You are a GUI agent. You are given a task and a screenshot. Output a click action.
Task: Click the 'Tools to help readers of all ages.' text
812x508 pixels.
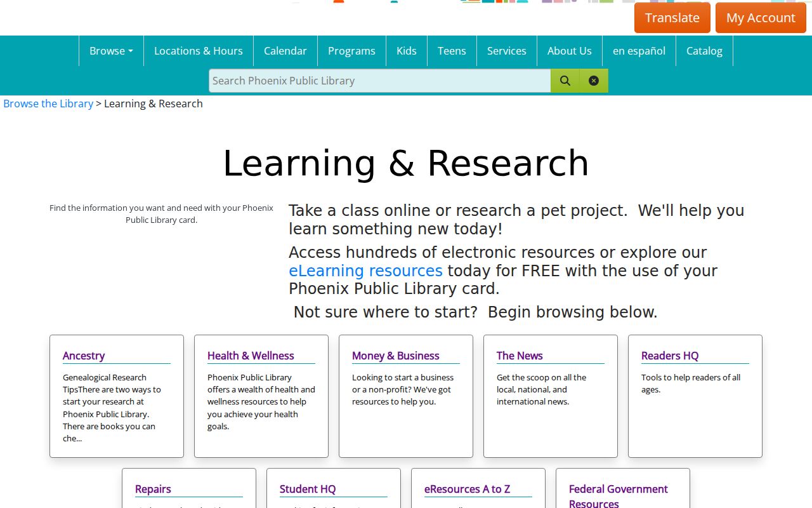click(x=691, y=384)
